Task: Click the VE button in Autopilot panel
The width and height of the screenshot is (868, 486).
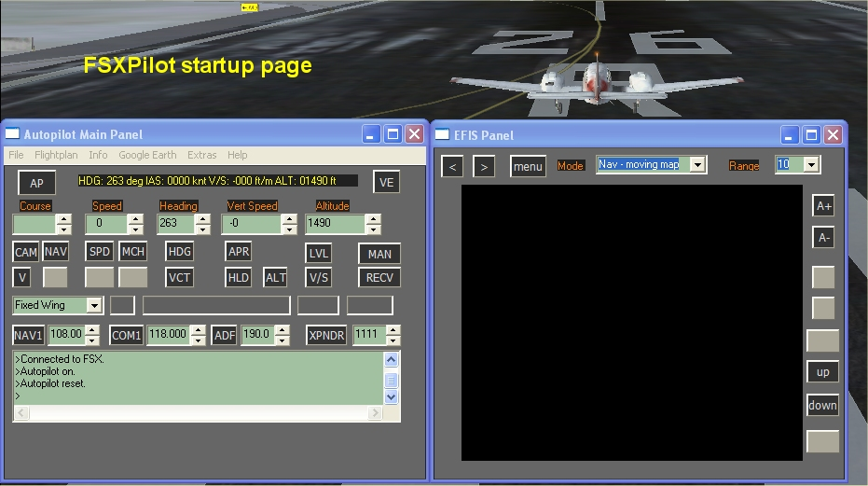Action: coord(386,182)
